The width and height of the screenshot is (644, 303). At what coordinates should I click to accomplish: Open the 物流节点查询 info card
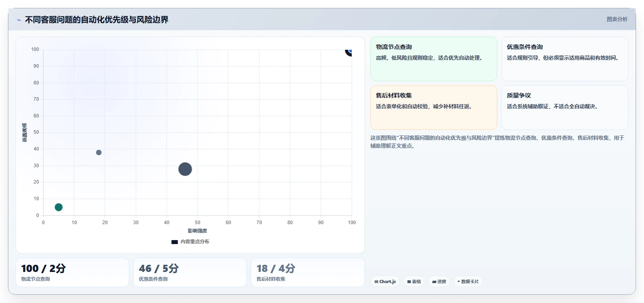click(x=433, y=59)
